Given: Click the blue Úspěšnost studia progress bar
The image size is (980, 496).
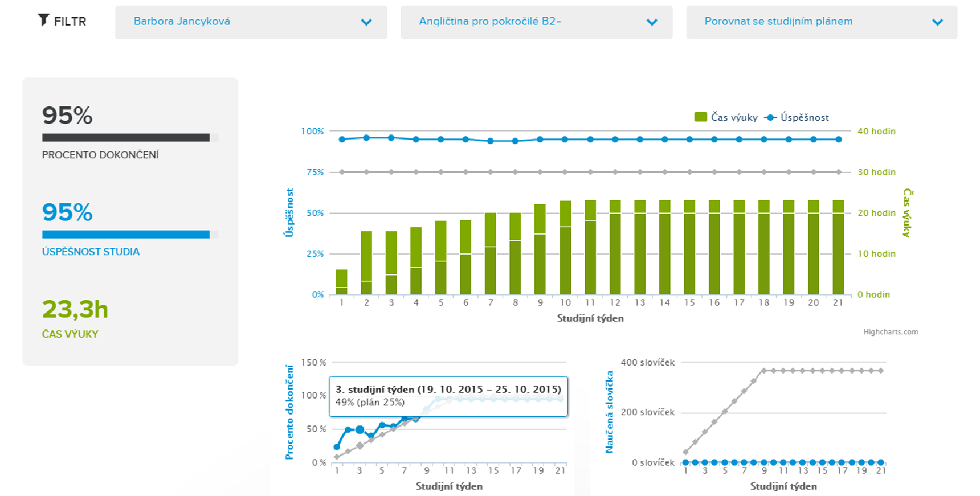Looking at the screenshot, I should 126,234.
